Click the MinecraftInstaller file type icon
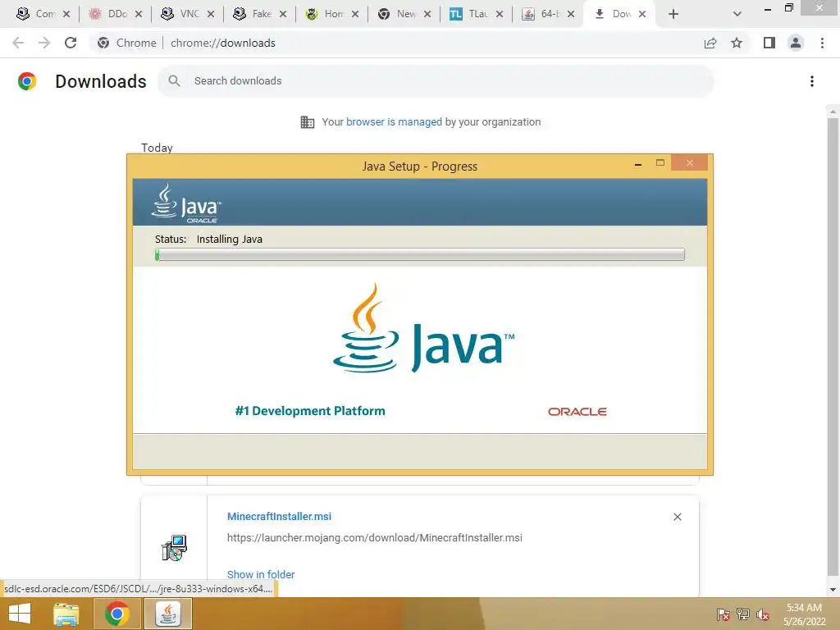Viewport: 840px width, 630px height. coord(174,548)
